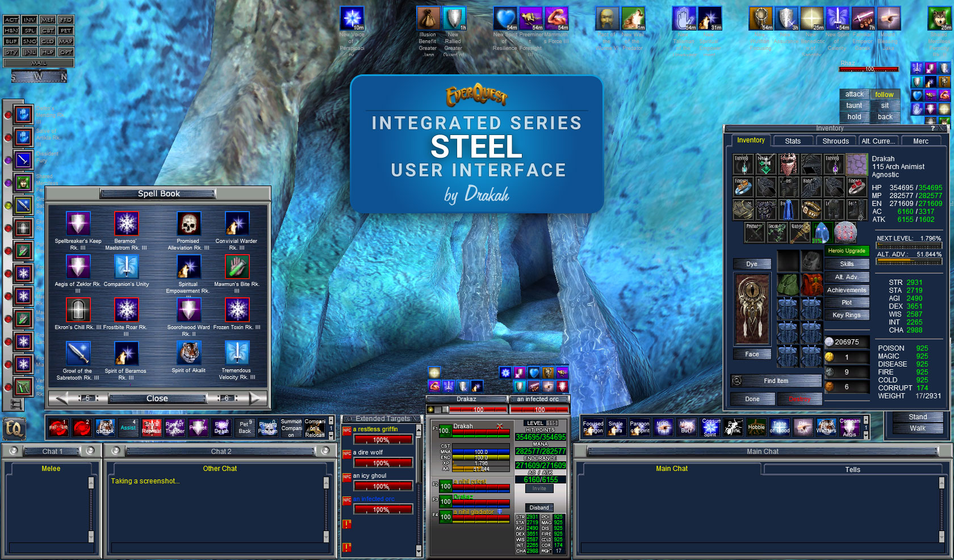Select Companion's Unity spell icon
954x560 pixels.
pos(127,267)
